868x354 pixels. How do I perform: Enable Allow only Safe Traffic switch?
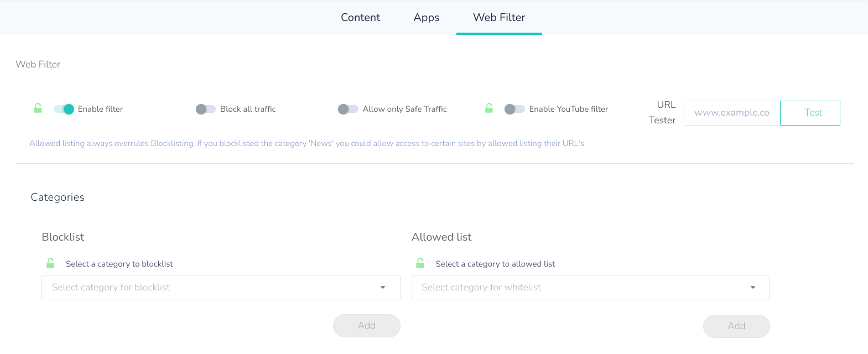[348, 109]
